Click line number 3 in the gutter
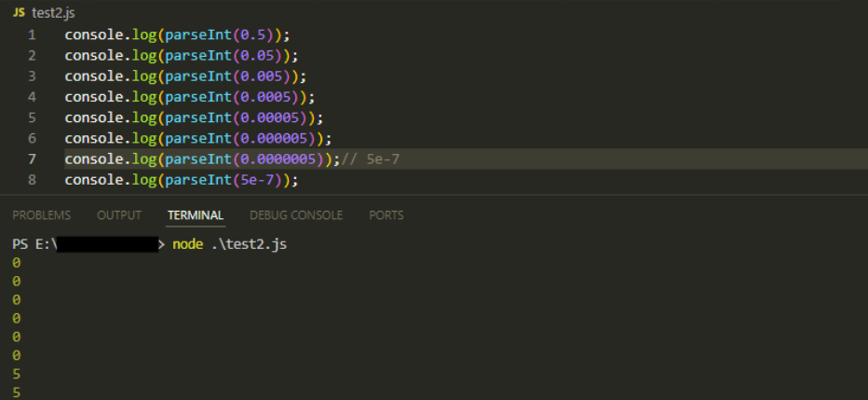Screen dimensions: 868x400 32,76
